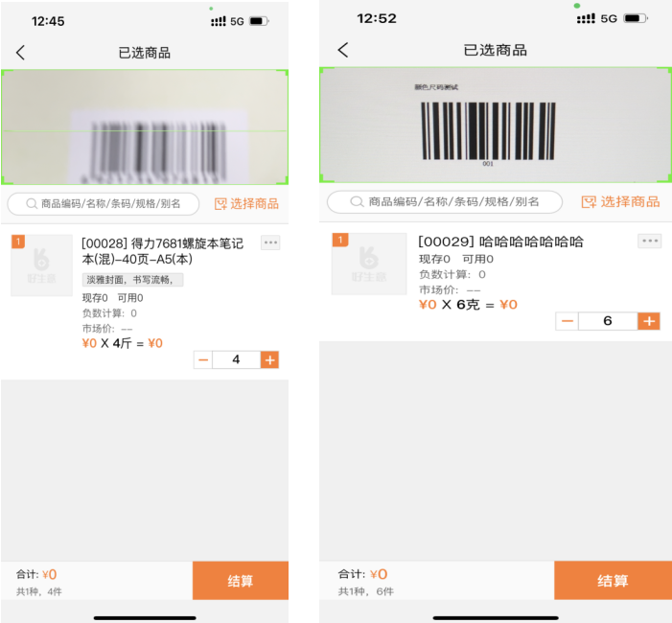Tap 选择商品 on right 12:52 screen
Viewport: 672px width, 623px height.
620,202
